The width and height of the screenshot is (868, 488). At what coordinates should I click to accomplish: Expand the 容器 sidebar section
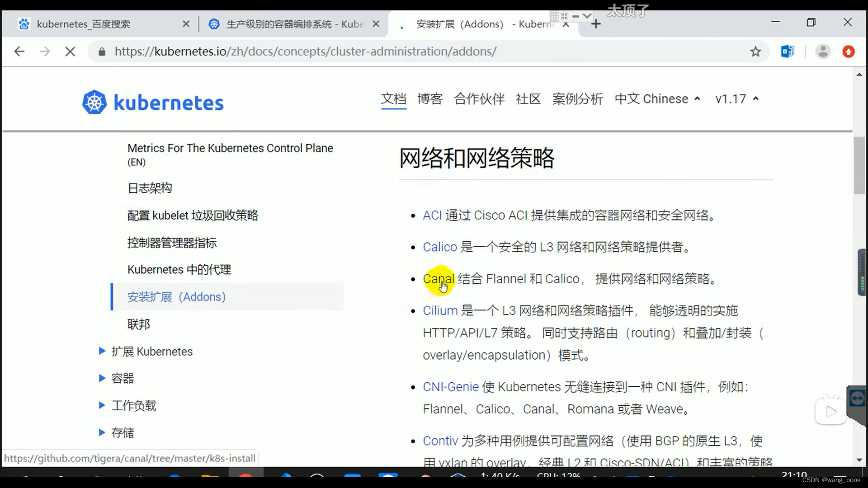[x=102, y=378]
